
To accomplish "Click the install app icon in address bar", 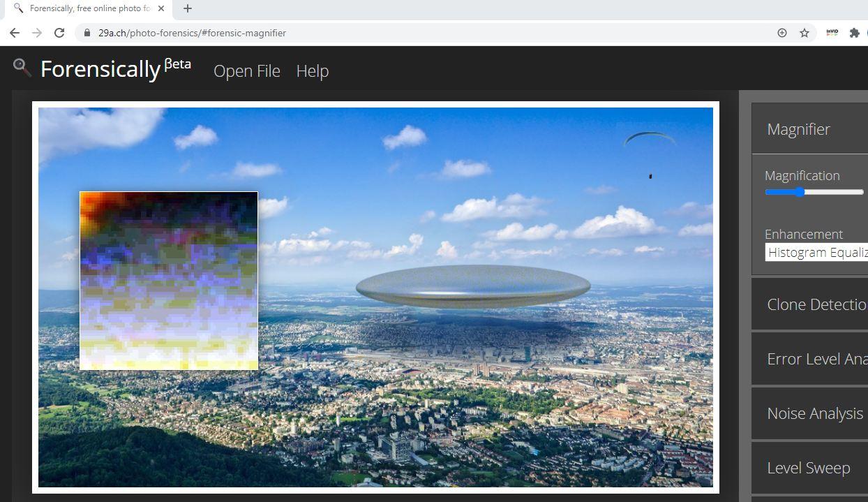I will tap(782, 33).
